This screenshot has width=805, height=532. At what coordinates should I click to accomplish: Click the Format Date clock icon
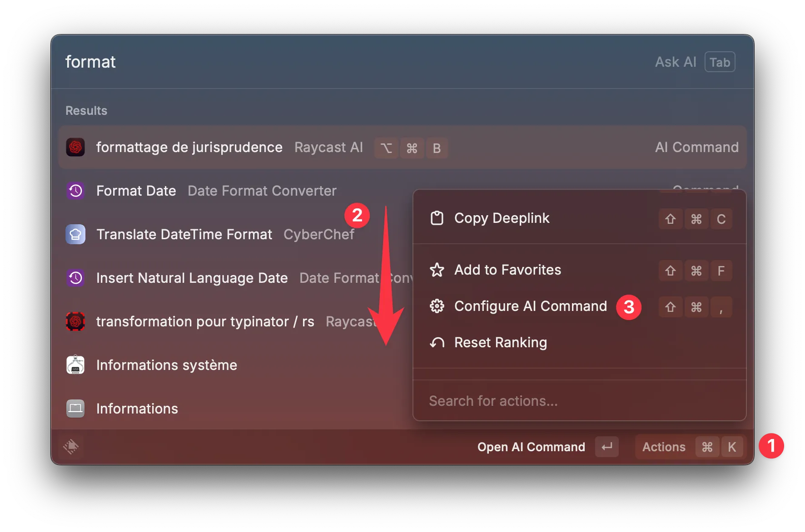point(75,191)
